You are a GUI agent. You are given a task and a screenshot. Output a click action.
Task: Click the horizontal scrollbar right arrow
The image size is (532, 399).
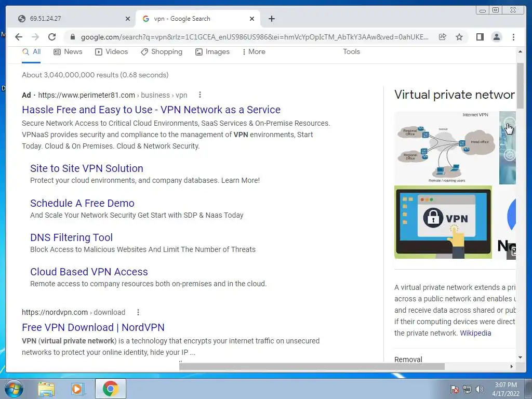point(512,366)
